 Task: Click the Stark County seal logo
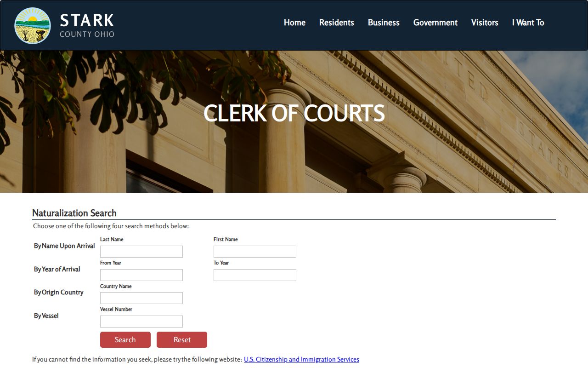pos(33,25)
